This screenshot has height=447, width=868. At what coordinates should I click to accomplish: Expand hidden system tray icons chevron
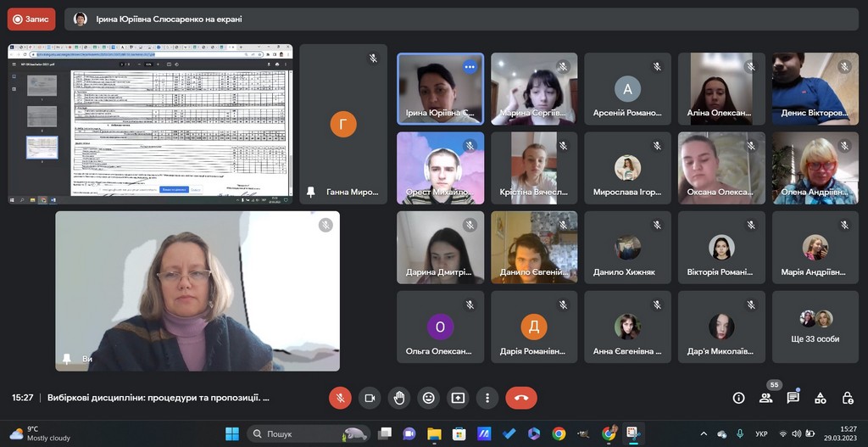pos(704,433)
